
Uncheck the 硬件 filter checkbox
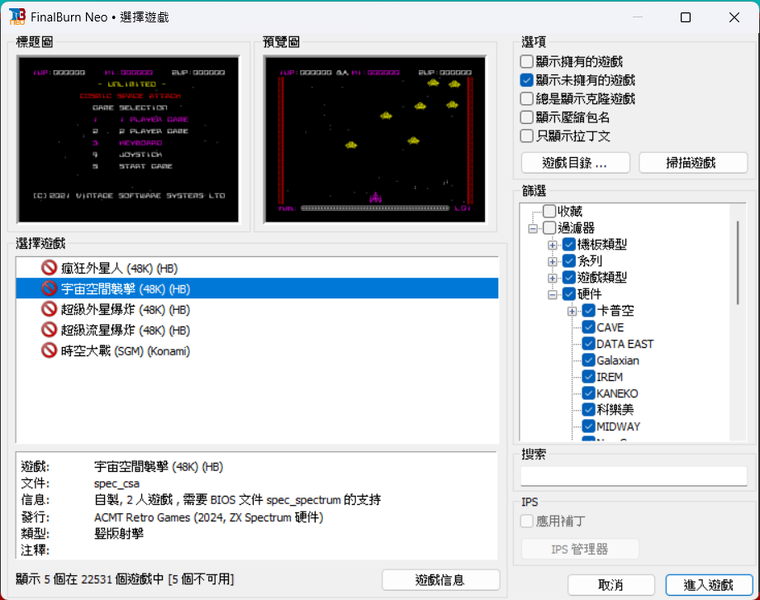tap(569, 294)
